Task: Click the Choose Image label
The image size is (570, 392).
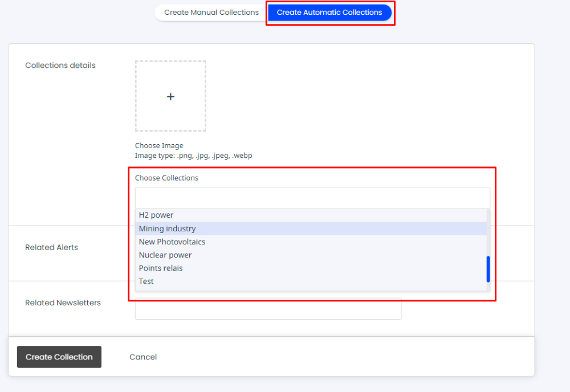Action: tap(159, 146)
